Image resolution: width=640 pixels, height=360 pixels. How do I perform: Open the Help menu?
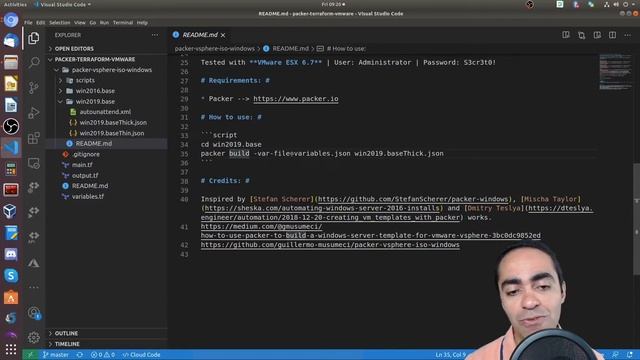[x=142, y=23]
